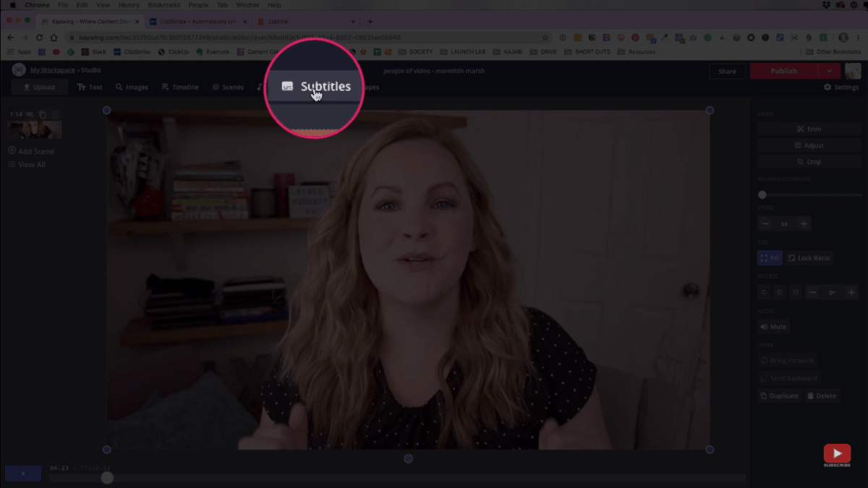
Task: Open the Bookmarks menu
Action: pos(164,4)
